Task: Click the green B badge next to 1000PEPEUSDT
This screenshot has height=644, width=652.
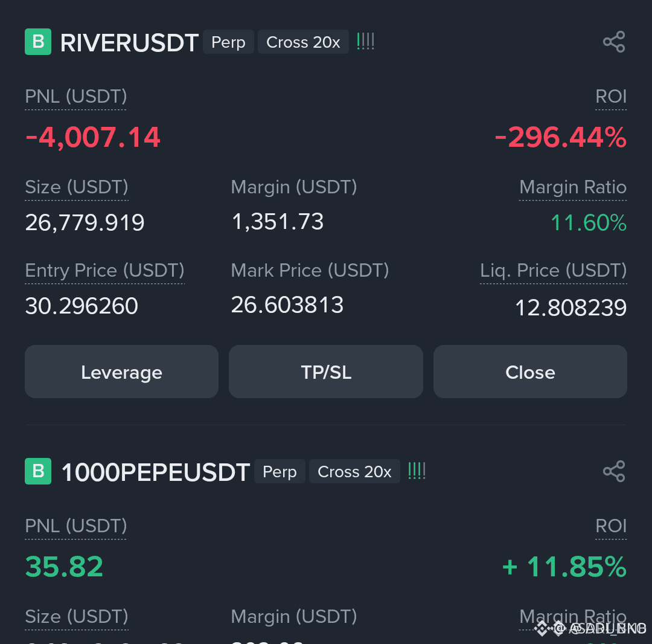Action: coord(37,471)
